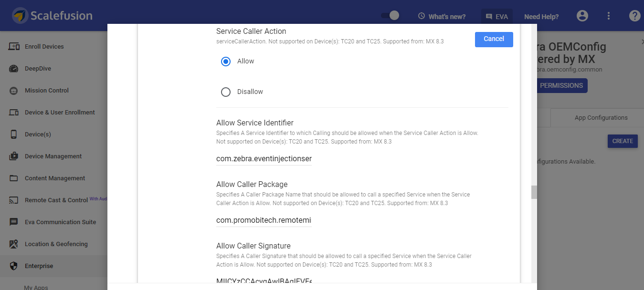Open My Apps under Enterprise
Viewport: 644px width, 290px height.
(36, 287)
